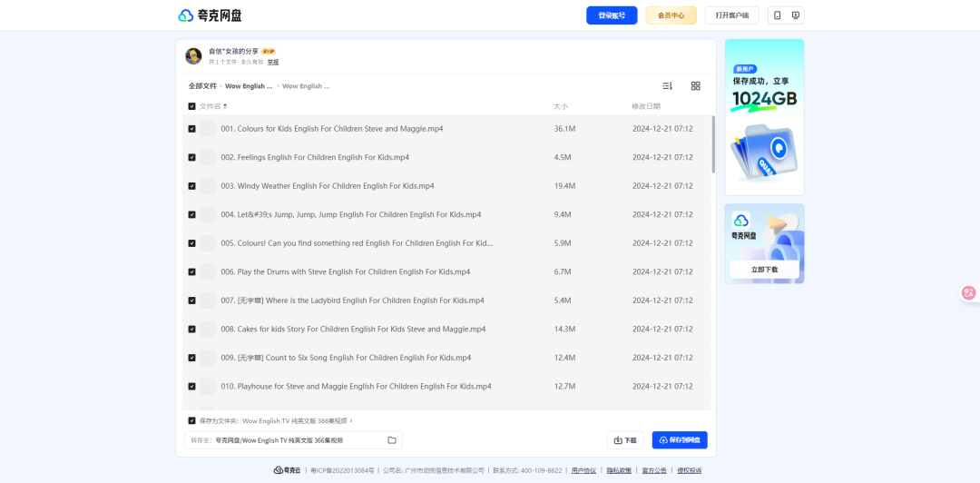980x483 pixels.
Task: Click the sharer's avatar picture
Action: tap(193, 56)
